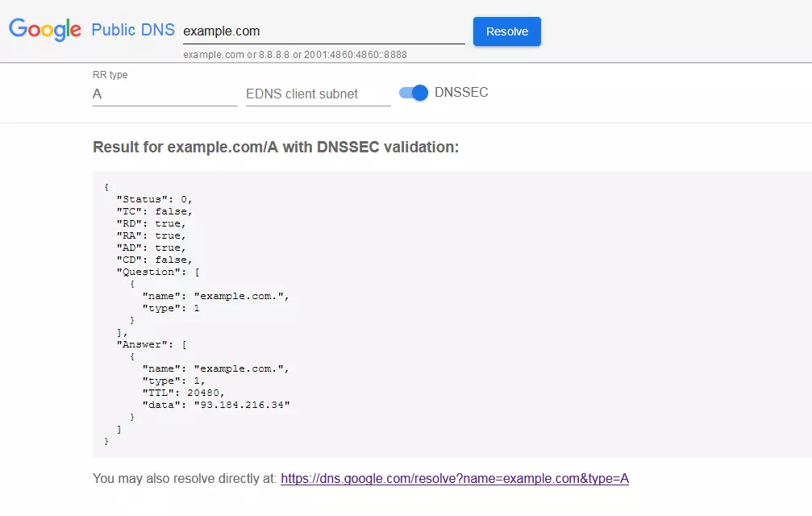Click 'You may also resolve directly at:' text
This screenshot has width=812, height=516.
click(185, 478)
